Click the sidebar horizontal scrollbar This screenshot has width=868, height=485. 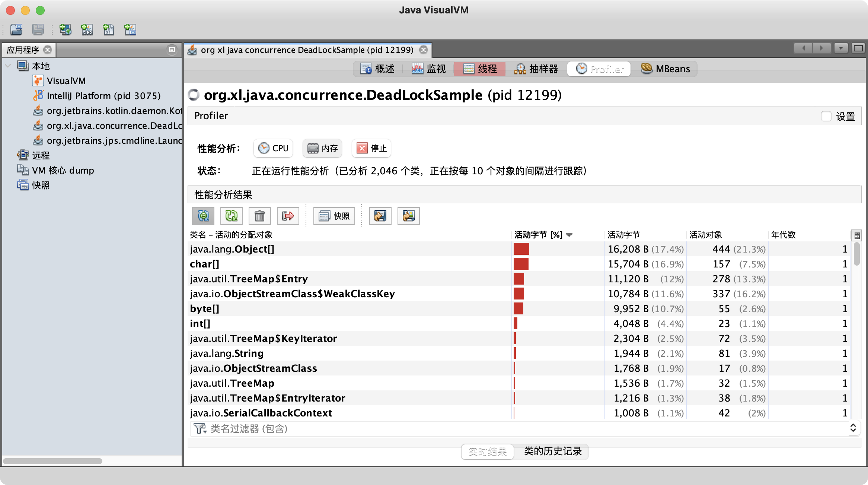pos(53,461)
